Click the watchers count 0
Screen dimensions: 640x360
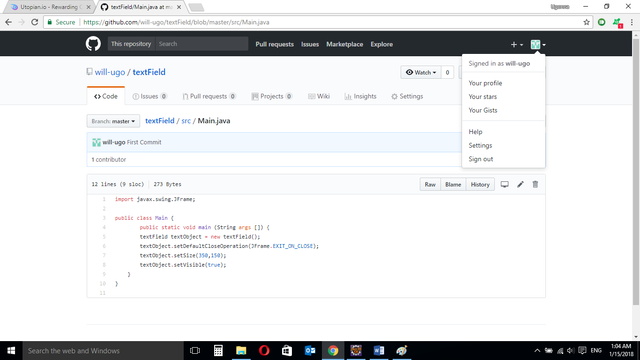[447, 72]
